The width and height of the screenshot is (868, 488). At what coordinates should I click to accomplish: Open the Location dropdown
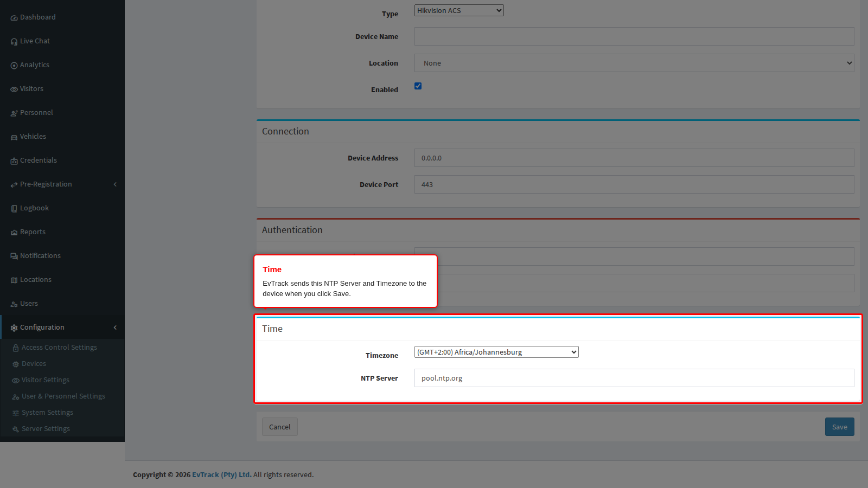634,63
